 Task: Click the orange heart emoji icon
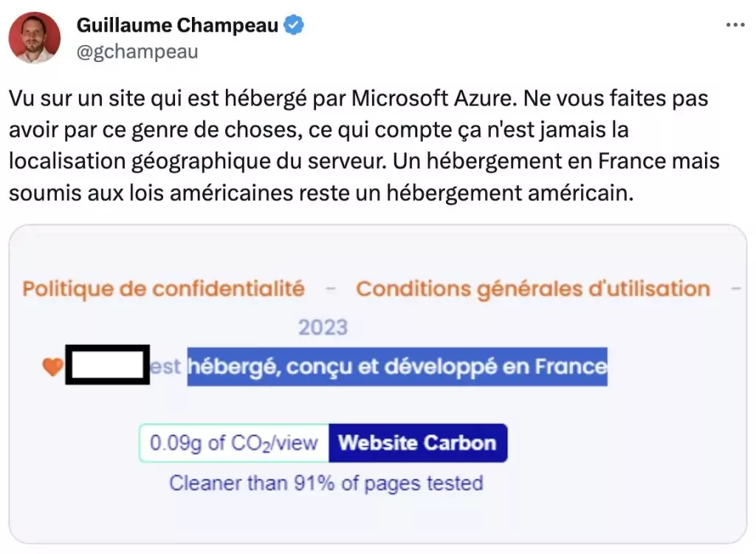51,365
